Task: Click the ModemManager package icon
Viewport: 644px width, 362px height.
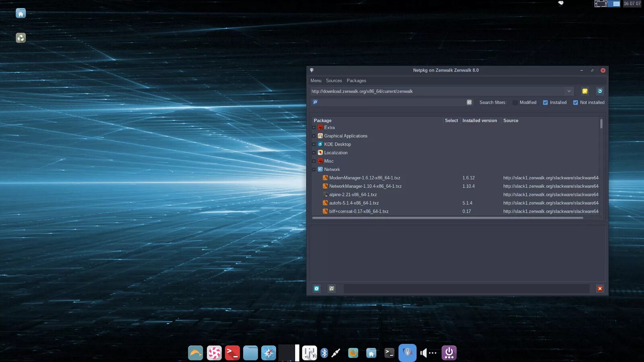Action: (325, 178)
